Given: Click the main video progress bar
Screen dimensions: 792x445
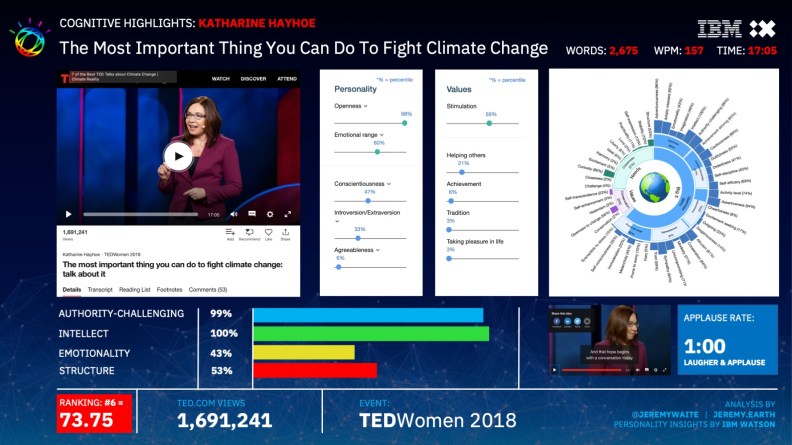Looking at the screenshot, I should (x=140, y=214).
